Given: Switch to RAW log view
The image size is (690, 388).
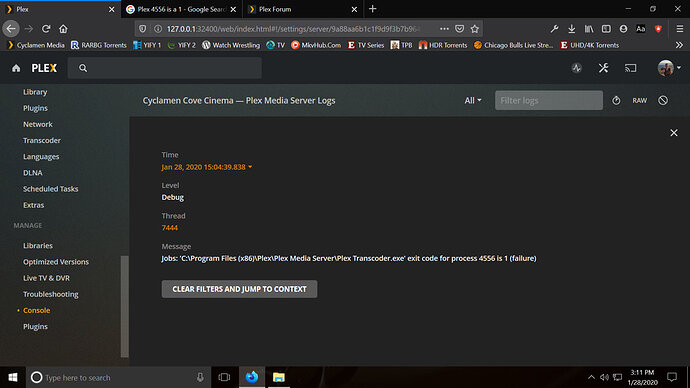Looking at the screenshot, I should (639, 100).
